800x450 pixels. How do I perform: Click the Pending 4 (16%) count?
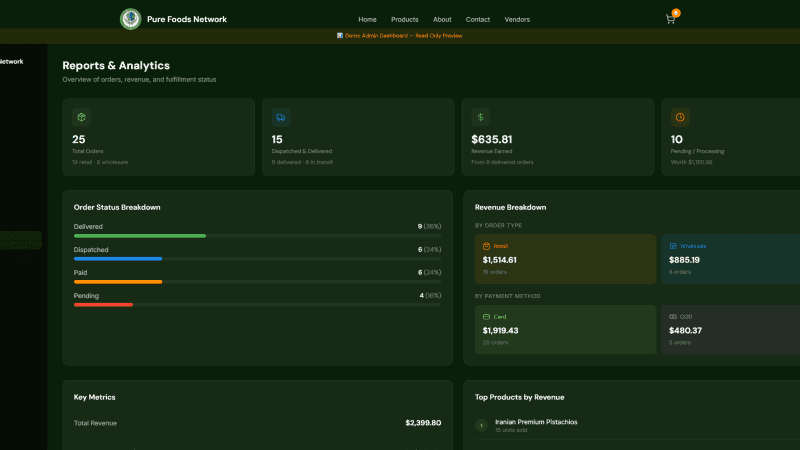(x=430, y=295)
